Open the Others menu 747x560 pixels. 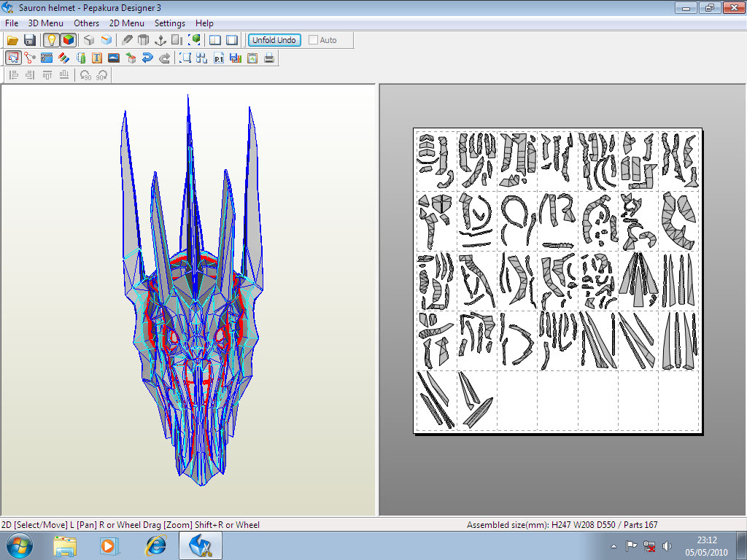click(86, 23)
